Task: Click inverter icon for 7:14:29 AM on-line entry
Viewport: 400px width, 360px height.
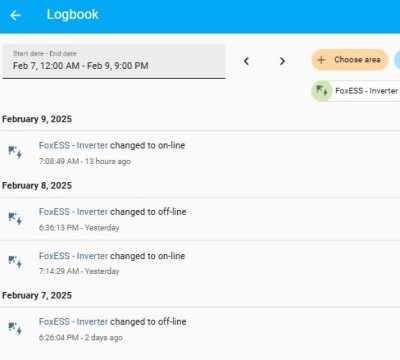Action: point(15,262)
